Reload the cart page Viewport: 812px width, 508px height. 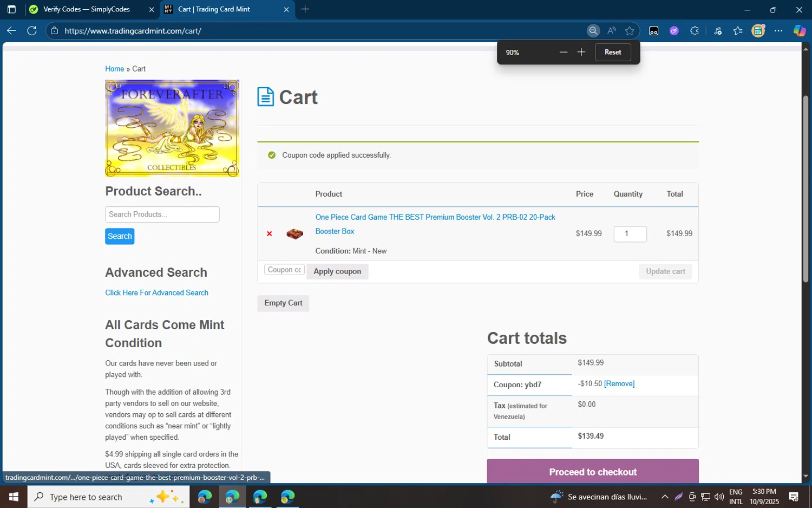(x=32, y=31)
